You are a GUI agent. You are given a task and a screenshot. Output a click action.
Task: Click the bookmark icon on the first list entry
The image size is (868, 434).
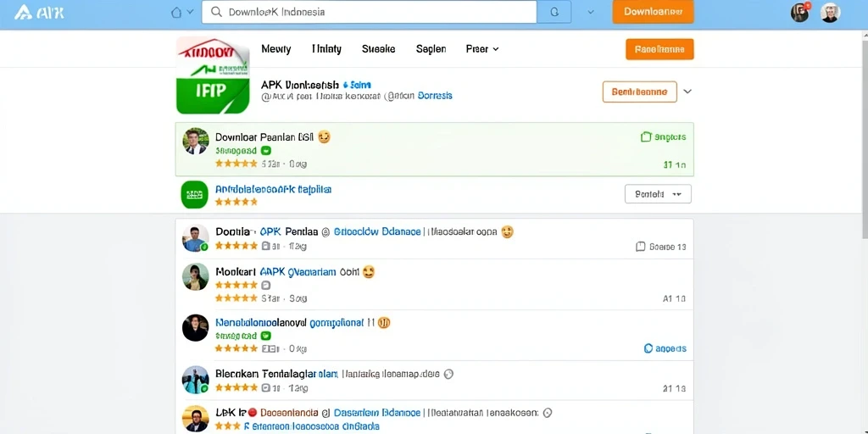point(641,247)
